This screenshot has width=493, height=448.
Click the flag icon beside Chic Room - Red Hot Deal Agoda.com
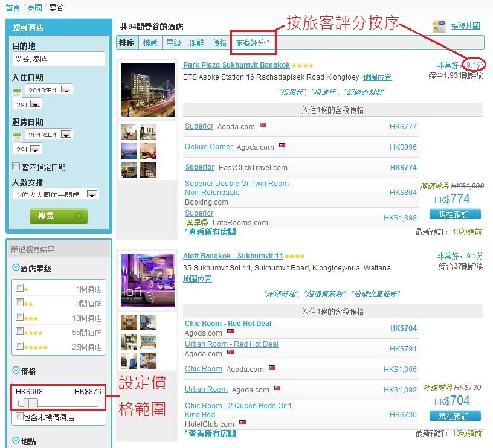click(230, 331)
